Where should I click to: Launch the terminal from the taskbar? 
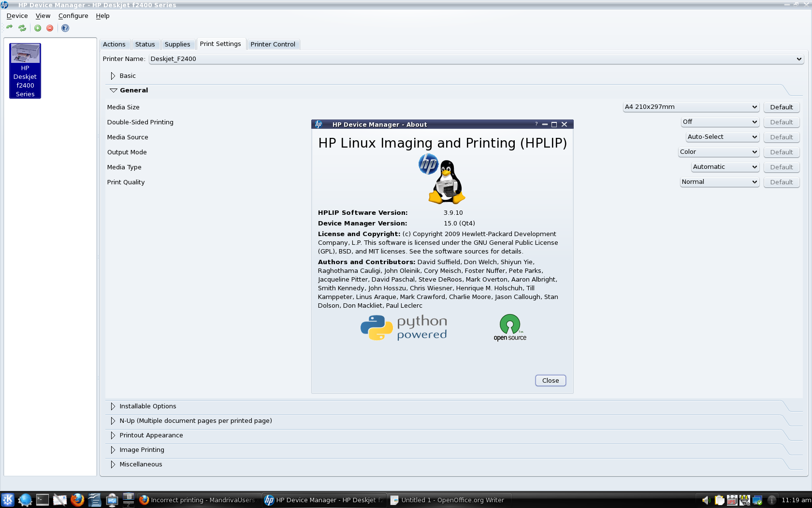click(43, 500)
